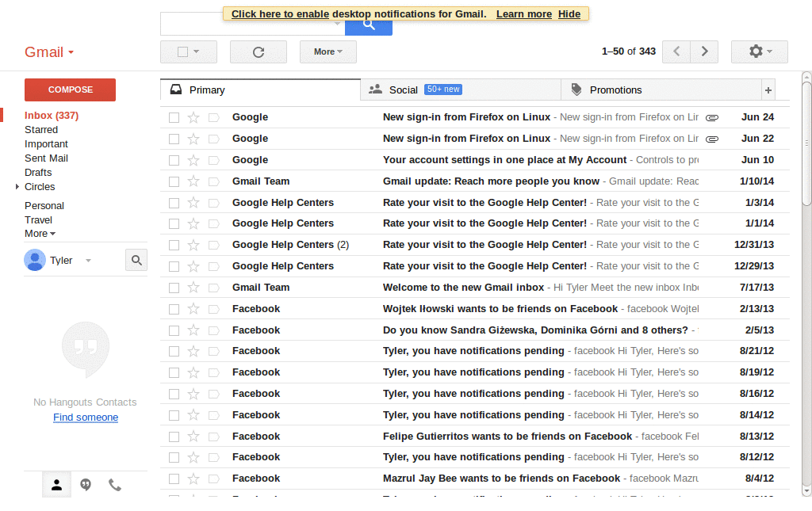Image resolution: width=812 pixels, height=511 pixels.
Task: Star the Google Help Centers (2) conversation
Action: click(193, 245)
